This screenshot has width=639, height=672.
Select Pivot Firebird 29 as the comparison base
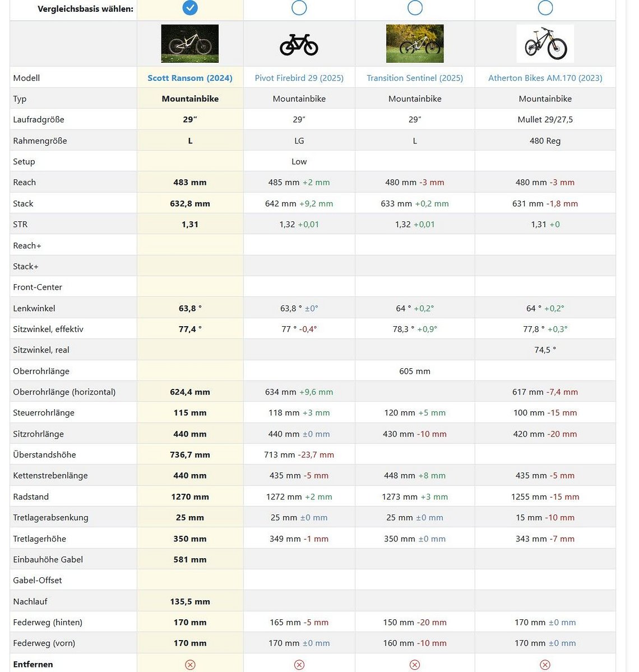pos(299,7)
